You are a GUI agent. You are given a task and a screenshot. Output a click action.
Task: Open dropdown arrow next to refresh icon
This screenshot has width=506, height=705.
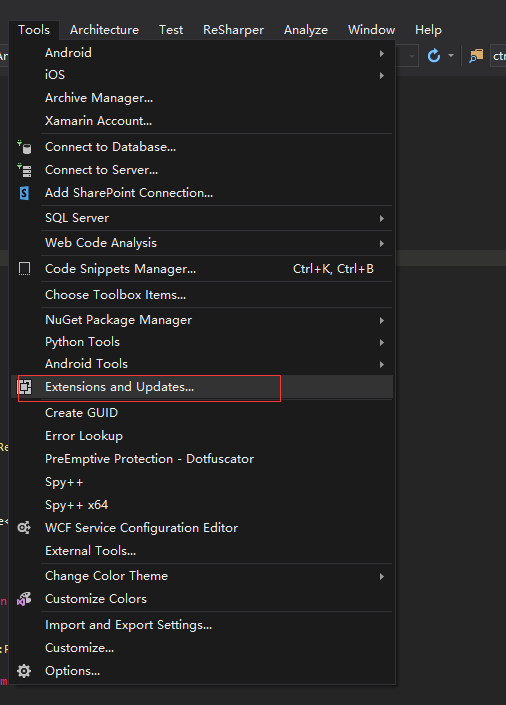click(x=451, y=56)
